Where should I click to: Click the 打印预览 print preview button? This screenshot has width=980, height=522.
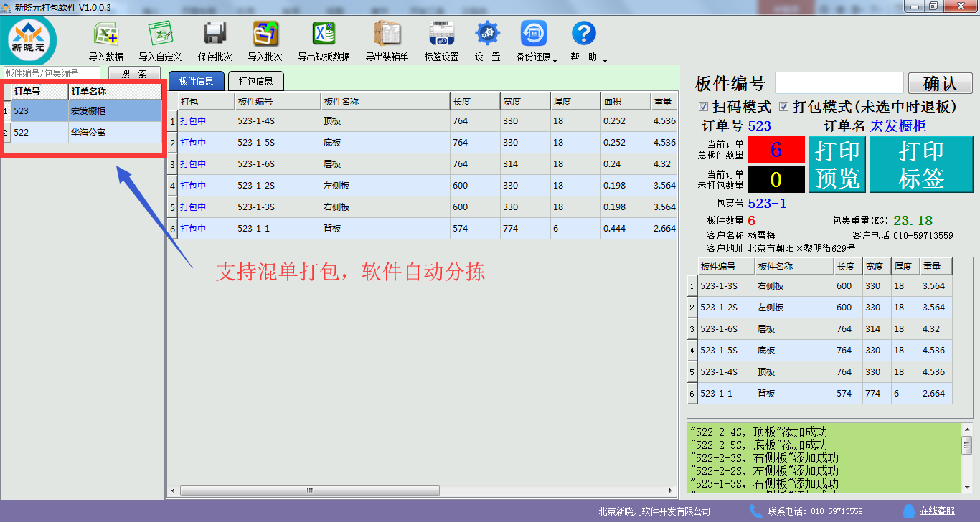coord(837,164)
